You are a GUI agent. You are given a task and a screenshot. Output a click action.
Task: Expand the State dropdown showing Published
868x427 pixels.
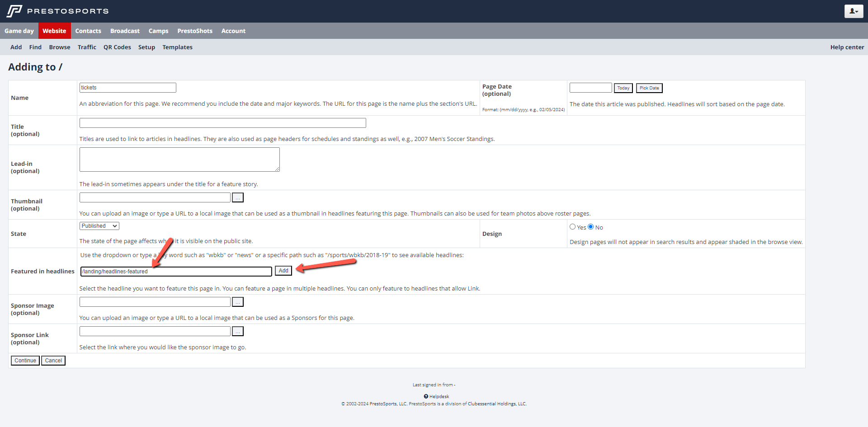[x=99, y=226]
